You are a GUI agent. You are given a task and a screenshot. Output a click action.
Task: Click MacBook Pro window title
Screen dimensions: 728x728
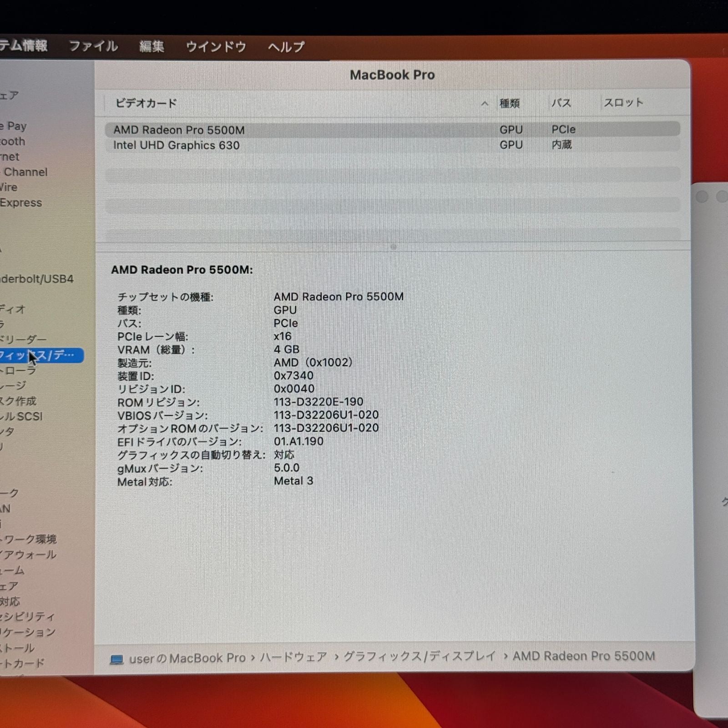[392, 75]
